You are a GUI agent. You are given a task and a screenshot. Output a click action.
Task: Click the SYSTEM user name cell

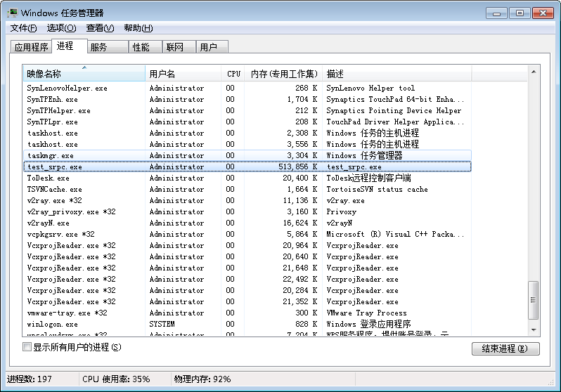coord(162,324)
